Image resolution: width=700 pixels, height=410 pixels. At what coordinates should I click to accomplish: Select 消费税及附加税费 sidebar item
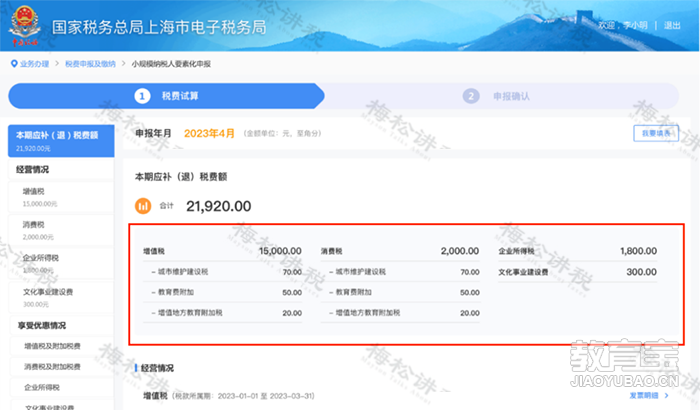pos(61,367)
